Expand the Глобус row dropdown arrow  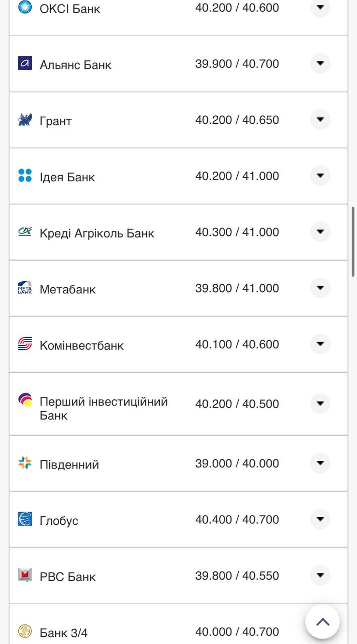(x=320, y=519)
